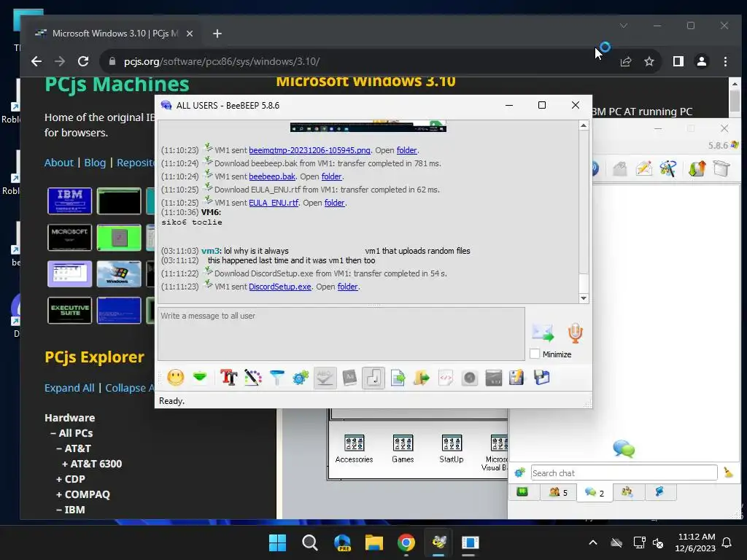Switch to the users tab showing 5
The image size is (747, 560).
tap(558, 492)
